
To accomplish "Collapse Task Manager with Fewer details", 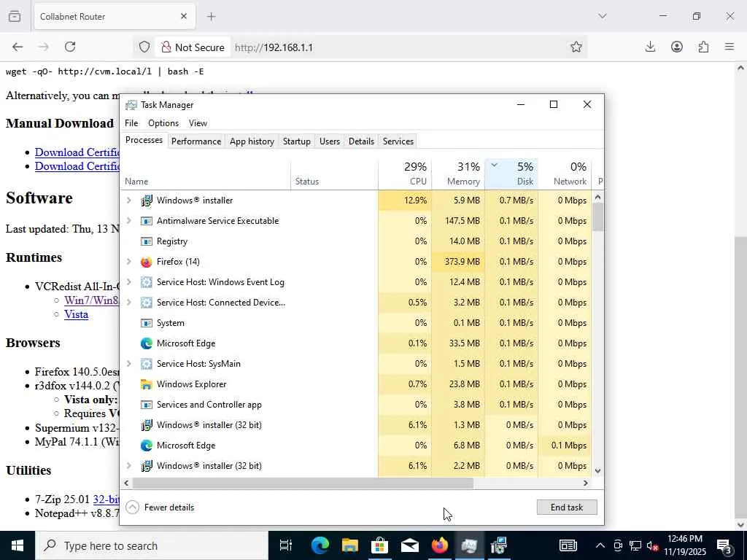I will pos(160,507).
